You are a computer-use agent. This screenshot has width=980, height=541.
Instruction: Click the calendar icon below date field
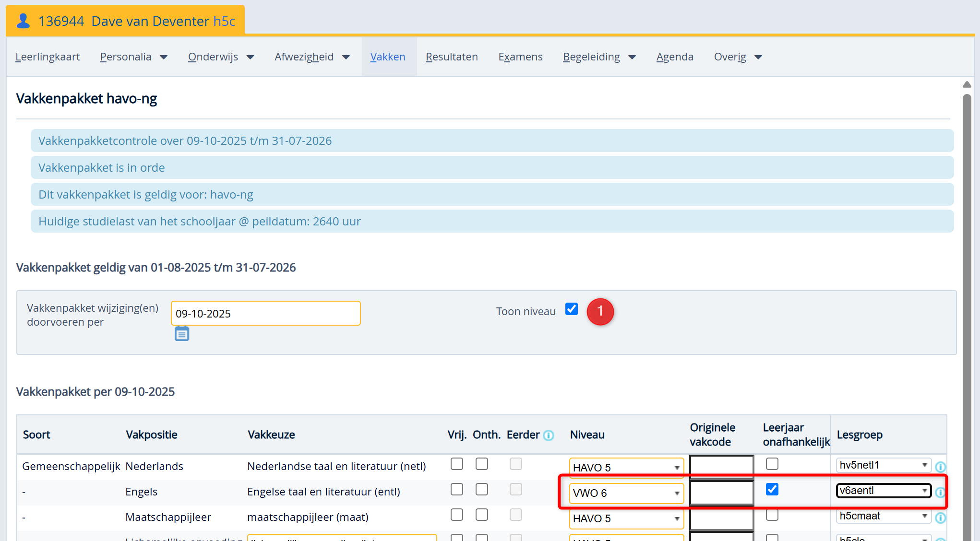pos(182,333)
